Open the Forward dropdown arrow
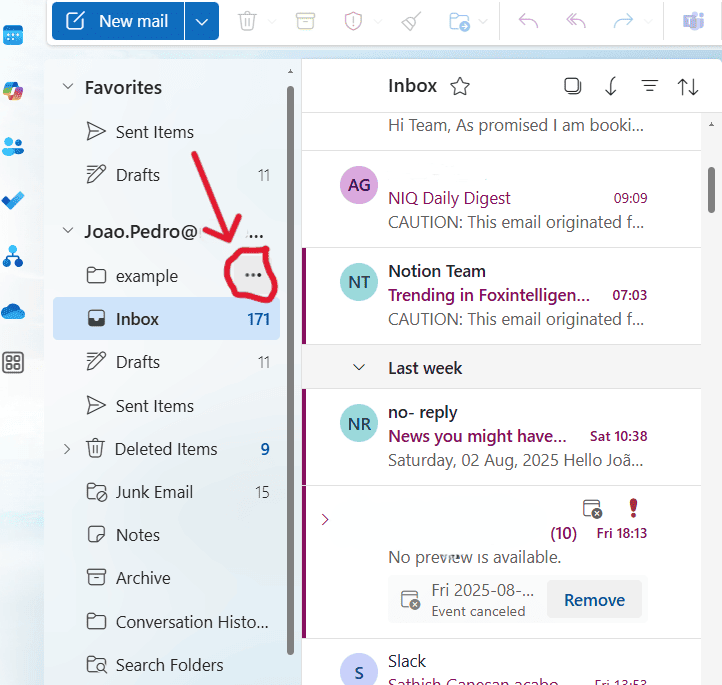 click(x=648, y=21)
